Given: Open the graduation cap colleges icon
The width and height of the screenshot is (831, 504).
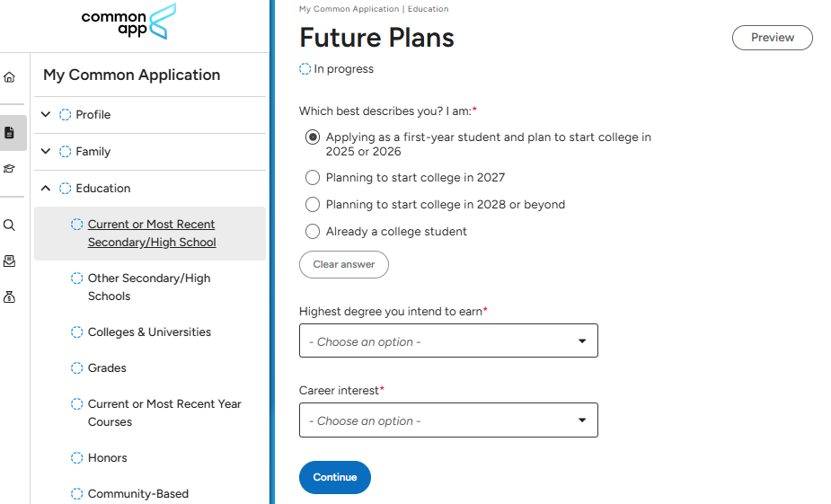Looking at the screenshot, I should [10, 169].
